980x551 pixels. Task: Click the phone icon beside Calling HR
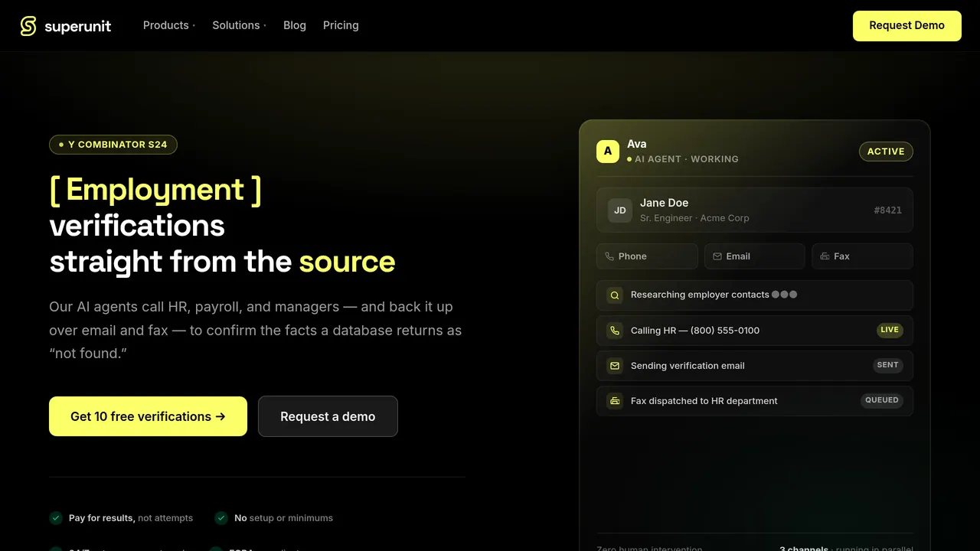click(614, 331)
